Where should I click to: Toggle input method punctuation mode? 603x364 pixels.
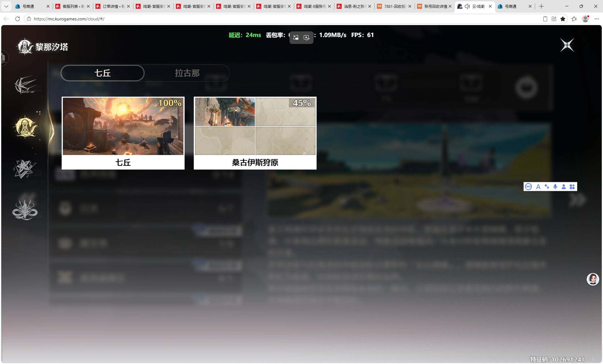point(547,187)
